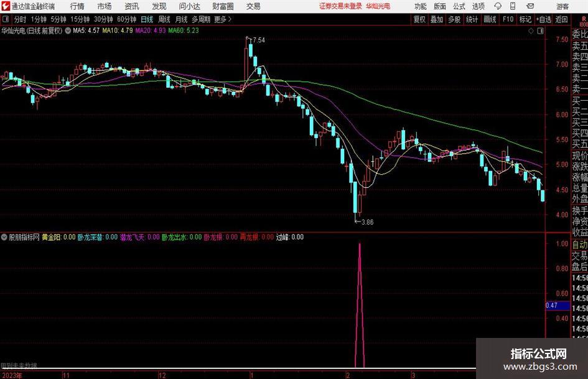
Task: Click the diamond icon at chart top right
Action: [x=531, y=30]
